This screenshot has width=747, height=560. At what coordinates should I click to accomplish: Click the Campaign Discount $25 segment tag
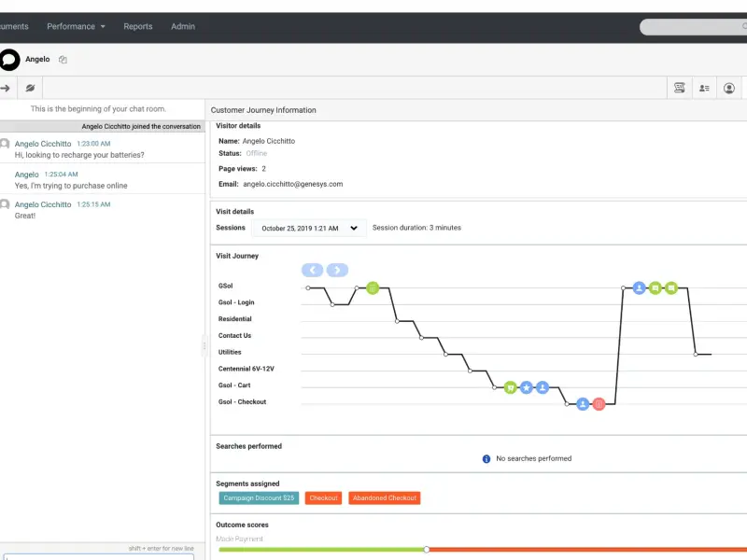259,498
